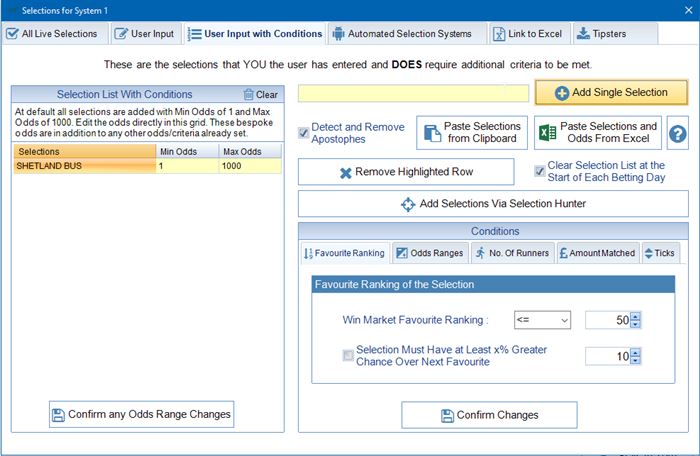Toggle Detect and Remove Apostrophes checkbox
The width and height of the screenshot is (700, 456).
point(304,133)
